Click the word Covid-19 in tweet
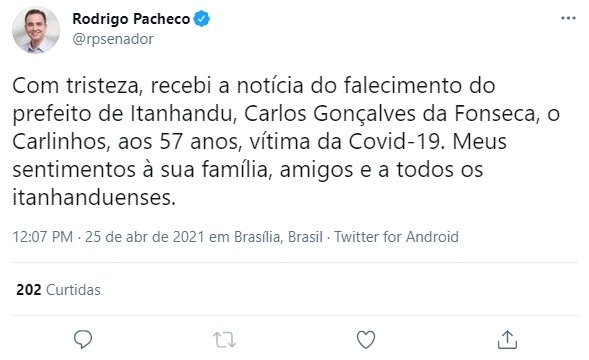This screenshot has width=589, height=360. point(395,142)
